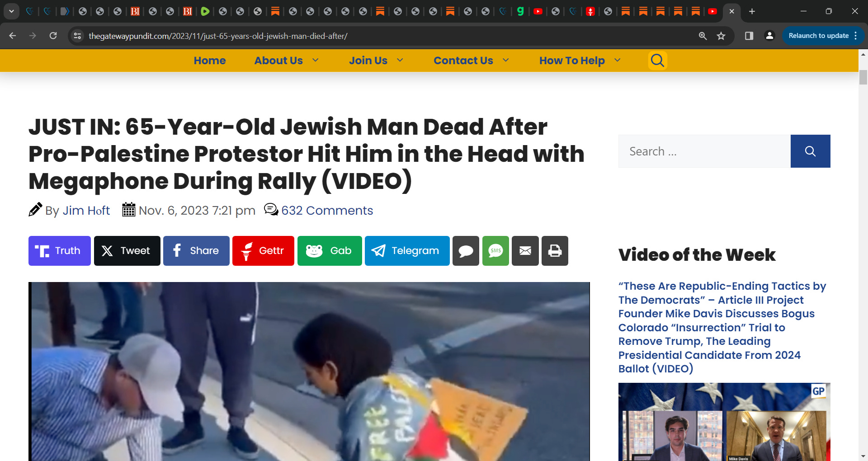
Task: Click the sidebar Search input field
Action: (x=704, y=151)
